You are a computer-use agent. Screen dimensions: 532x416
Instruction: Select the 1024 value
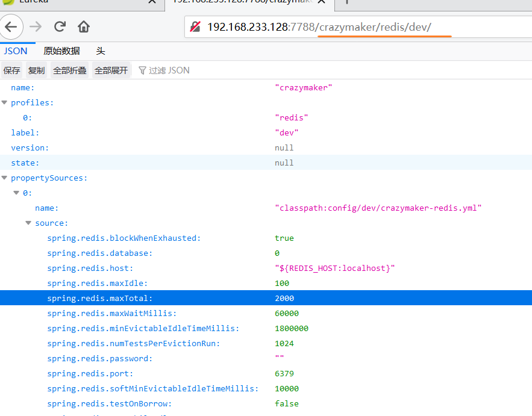(284, 343)
